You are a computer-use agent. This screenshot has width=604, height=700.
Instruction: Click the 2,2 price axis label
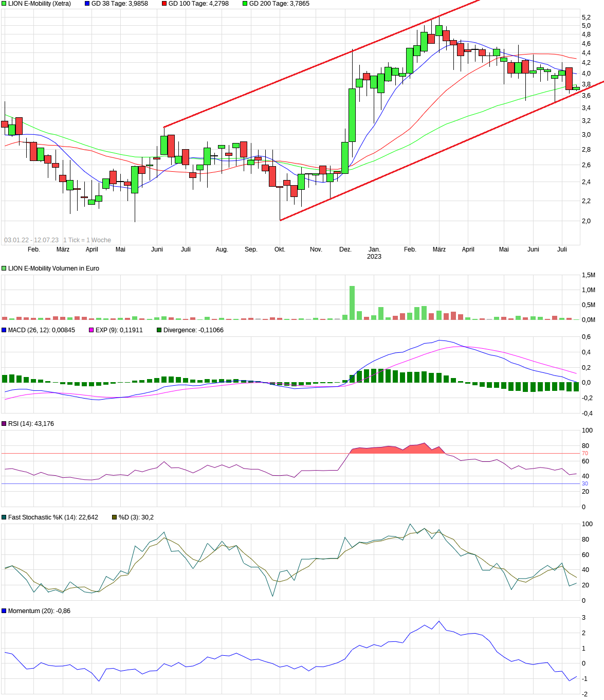click(586, 201)
